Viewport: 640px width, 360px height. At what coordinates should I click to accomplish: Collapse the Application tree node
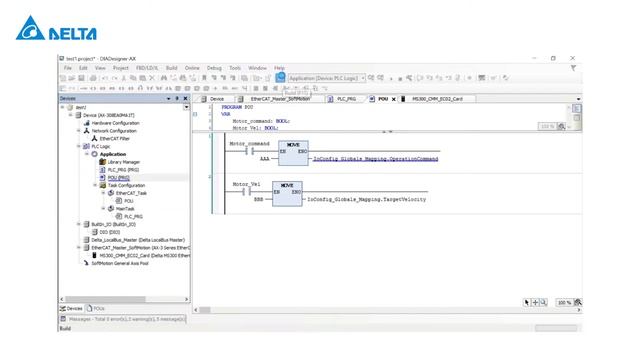[x=87, y=154]
